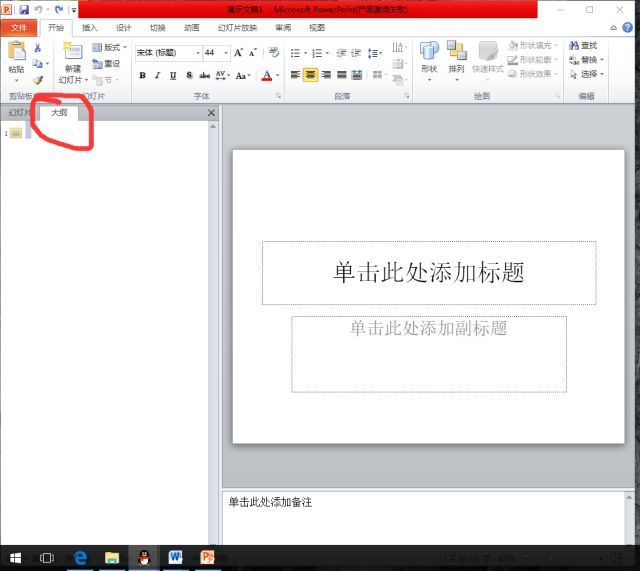Viewport: 640px width, 571px height.
Task: Click the PowerPoint logo icon in title bar
Action: tap(7, 9)
